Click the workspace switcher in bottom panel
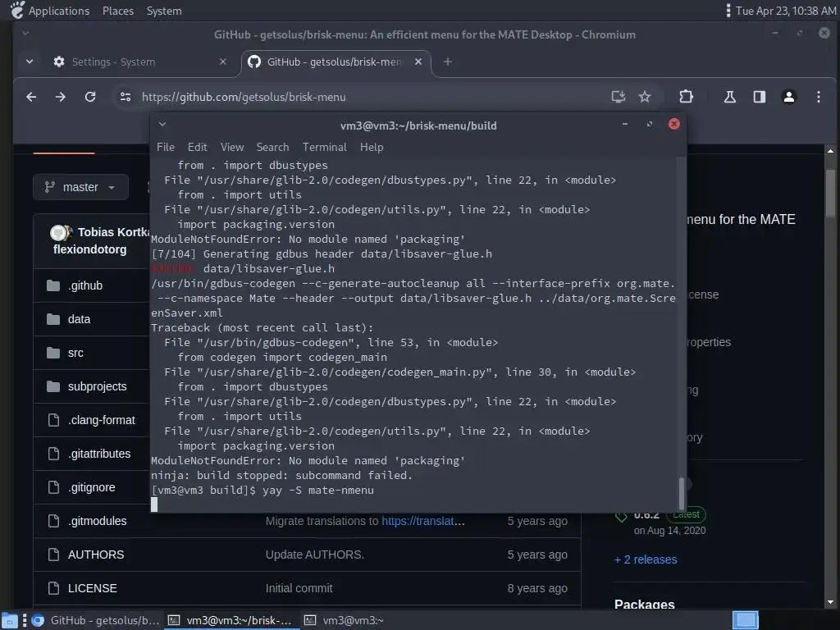Image resolution: width=840 pixels, height=630 pixels. click(x=745, y=620)
